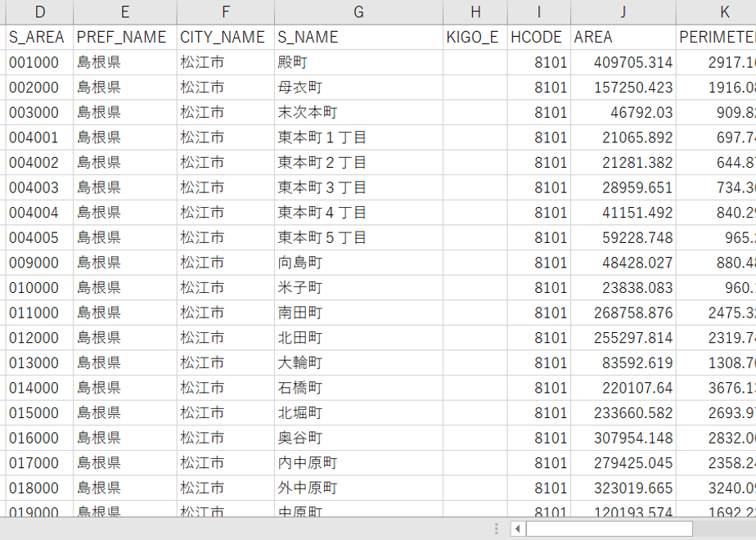Select the CITY_NAME header cell
The image size is (756, 540).
tap(226, 37)
